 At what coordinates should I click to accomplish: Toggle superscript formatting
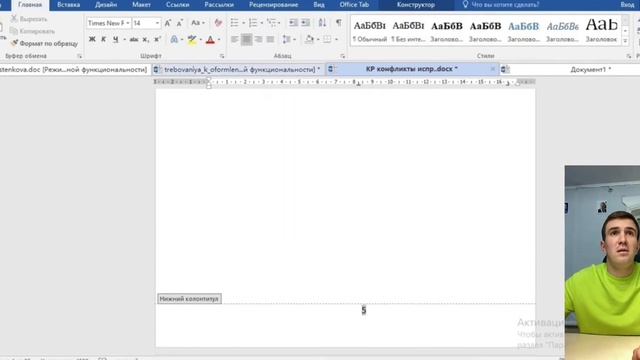pyautogui.click(x=158, y=39)
